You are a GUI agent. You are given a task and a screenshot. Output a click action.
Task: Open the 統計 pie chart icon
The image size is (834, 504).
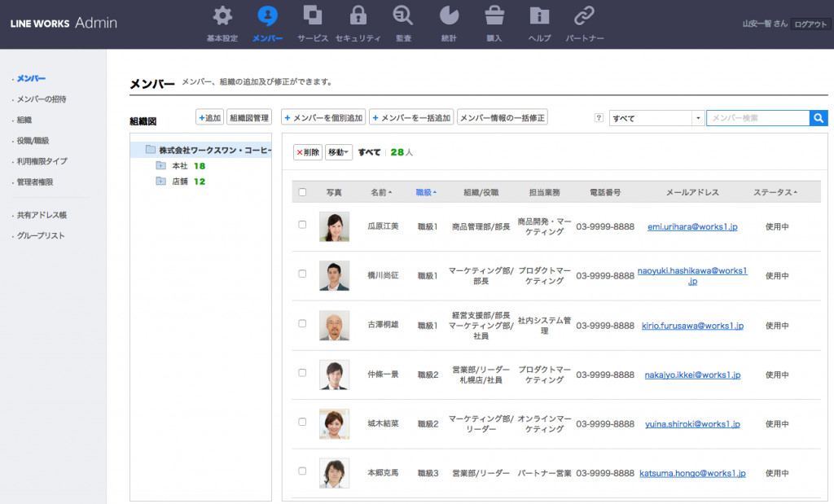(448, 16)
